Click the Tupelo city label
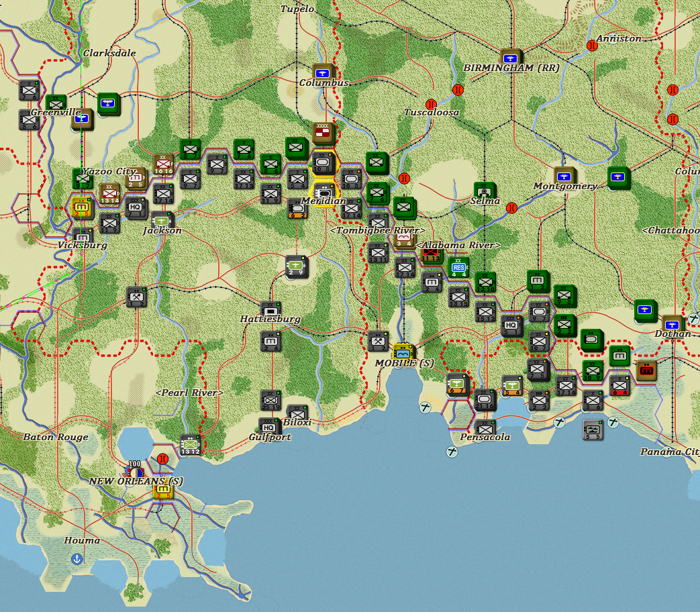The height and width of the screenshot is (612, 700). pyautogui.click(x=297, y=9)
